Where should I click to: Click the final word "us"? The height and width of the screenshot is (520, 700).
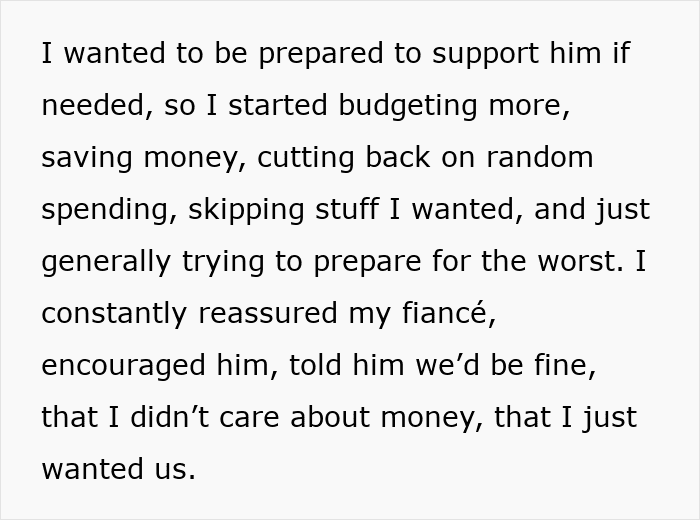point(174,470)
